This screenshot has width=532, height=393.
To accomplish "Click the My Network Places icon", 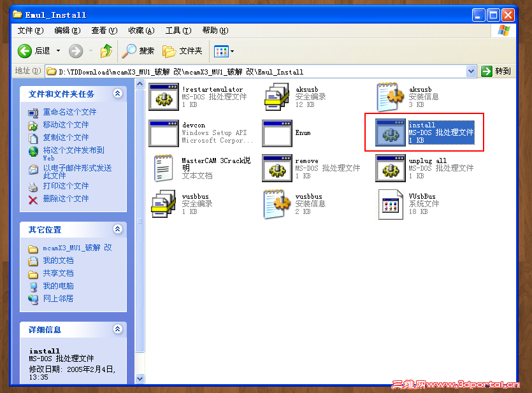I will coord(33,299).
